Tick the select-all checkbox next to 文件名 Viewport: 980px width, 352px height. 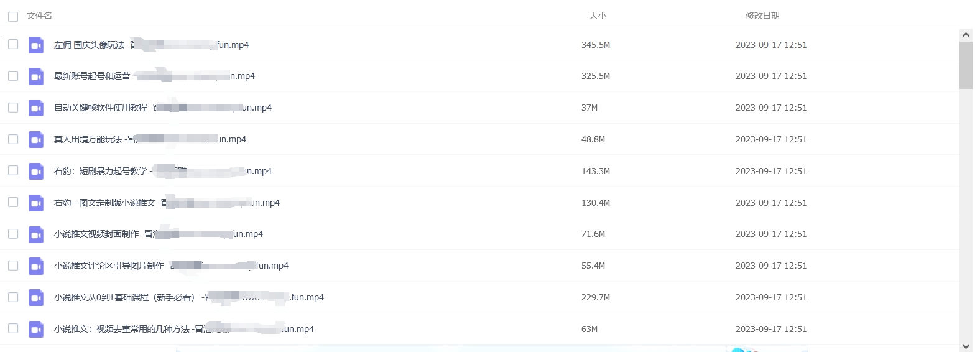coord(13,16)
